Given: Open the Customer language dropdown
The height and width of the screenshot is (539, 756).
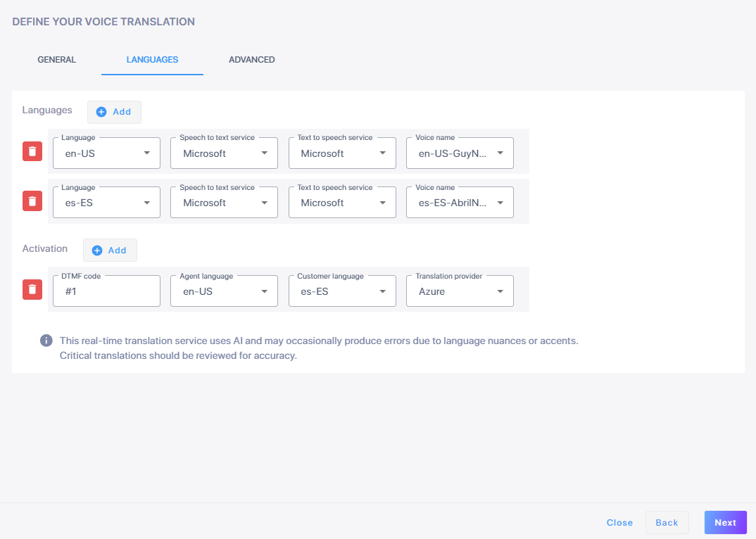Looking at the screenshot, I should tap(342, 291).
